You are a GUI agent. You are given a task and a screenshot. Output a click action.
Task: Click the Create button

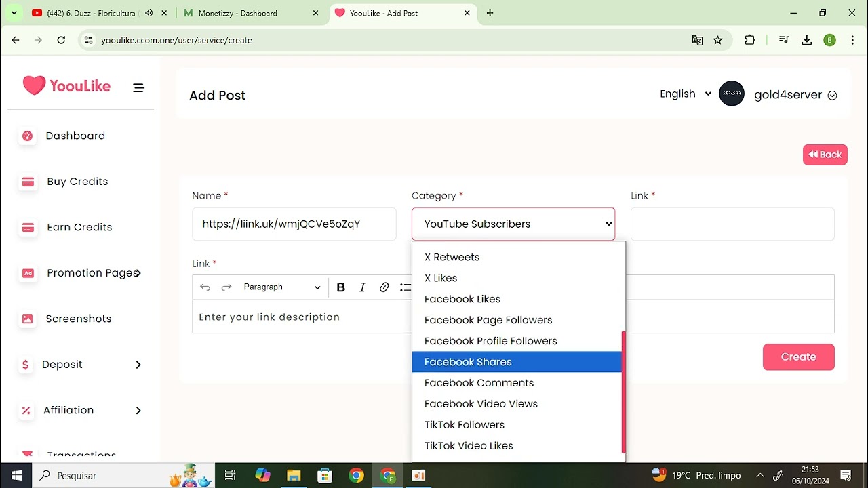(799, 357)
